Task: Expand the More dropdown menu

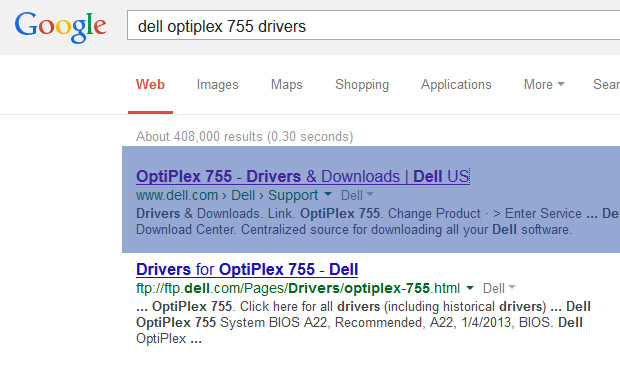Action: point(544,85)
